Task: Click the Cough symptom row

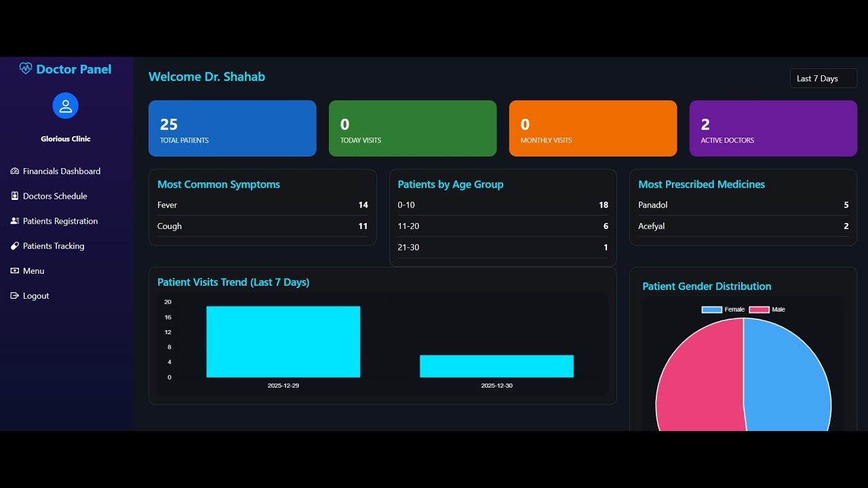Action: pos(262,226)
